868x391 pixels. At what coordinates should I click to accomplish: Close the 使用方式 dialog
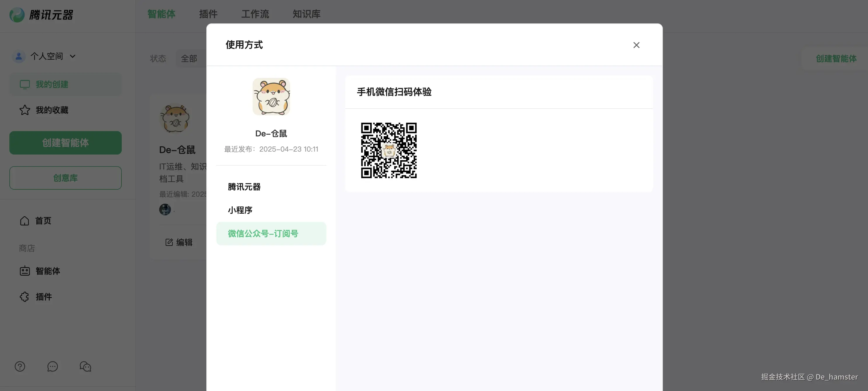click(x=636, y=45)
